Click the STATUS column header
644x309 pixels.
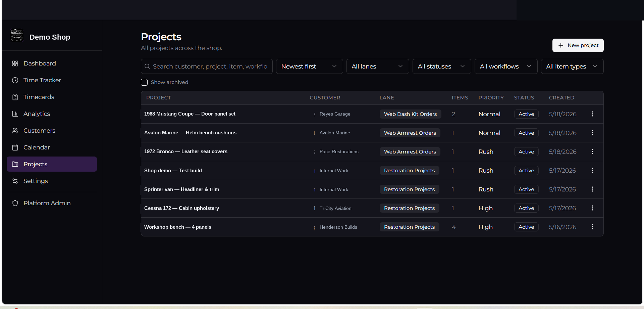(x=524, y=98)
